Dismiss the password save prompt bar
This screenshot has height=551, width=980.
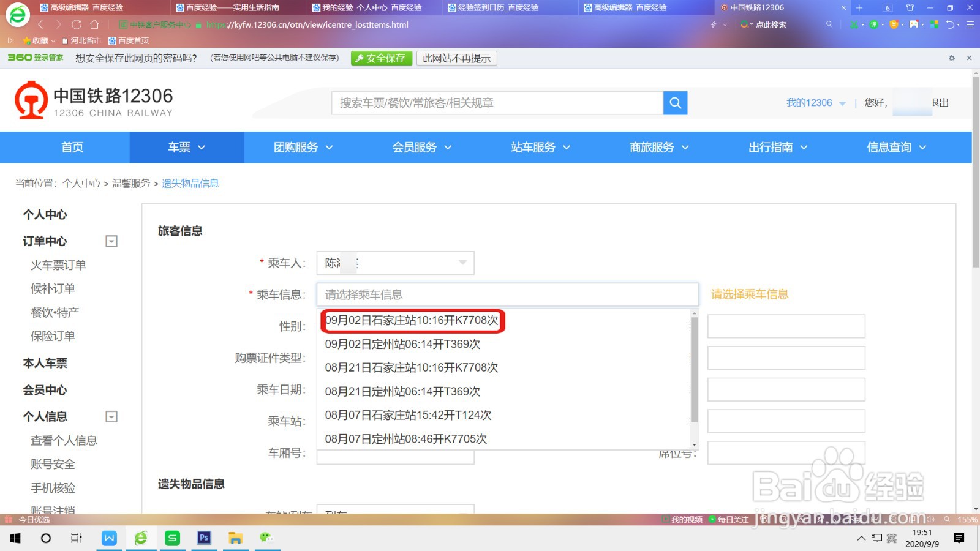pos(969,58)
